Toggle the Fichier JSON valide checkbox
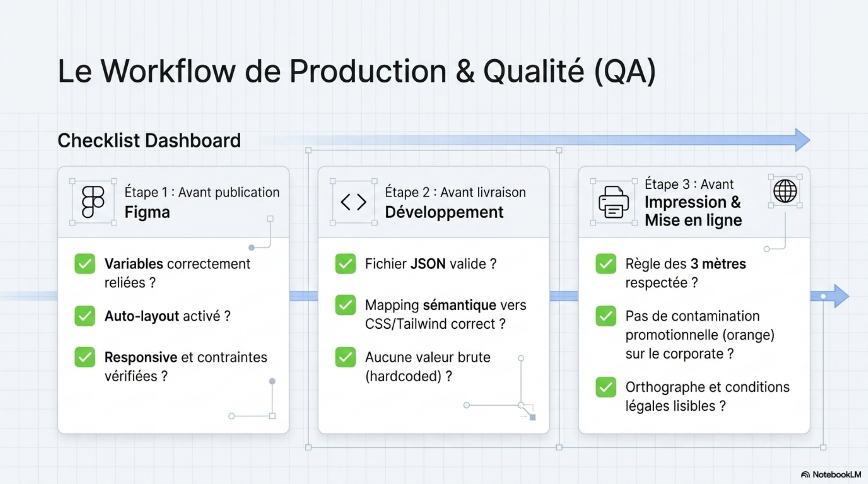Viewport: 868px width, 484px height. pyautogui.click(x=345, y=264)
